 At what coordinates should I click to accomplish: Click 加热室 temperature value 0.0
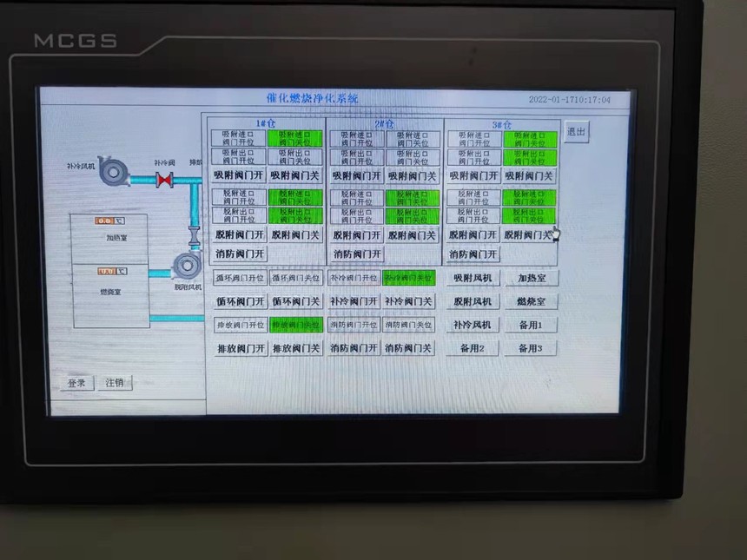click(x=104, y=221)
